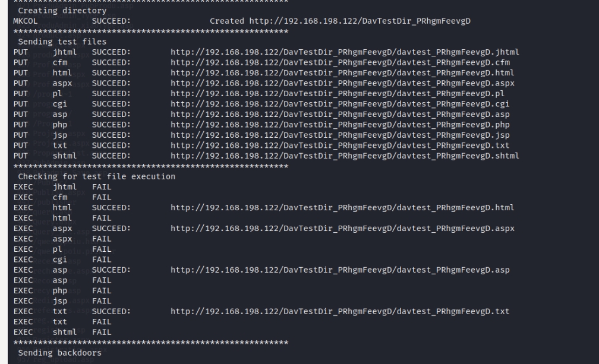Click the EXEC txt succeeded URL
The height and width of the screenshot is (364, 599).
click(x=340, y=311)
